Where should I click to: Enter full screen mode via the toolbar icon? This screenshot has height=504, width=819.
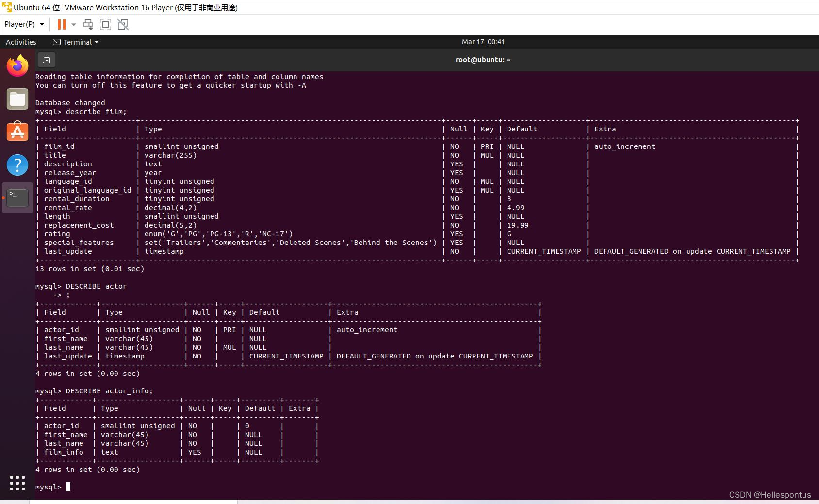[105, 24]
